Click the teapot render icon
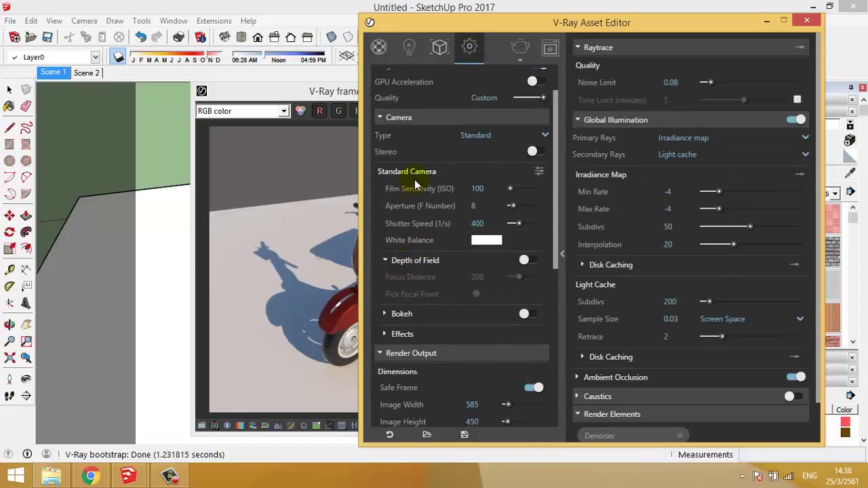This screenshot has height=488, width=868. point(520,47)
